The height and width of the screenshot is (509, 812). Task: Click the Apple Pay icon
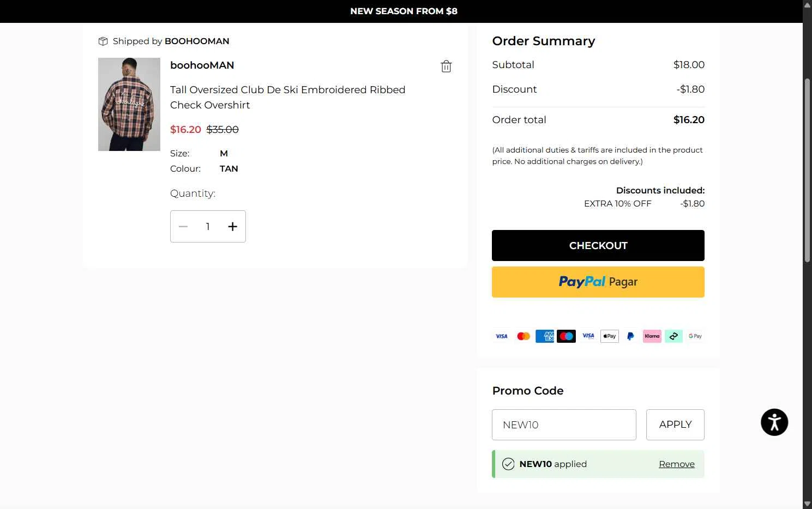click(609, 336)
